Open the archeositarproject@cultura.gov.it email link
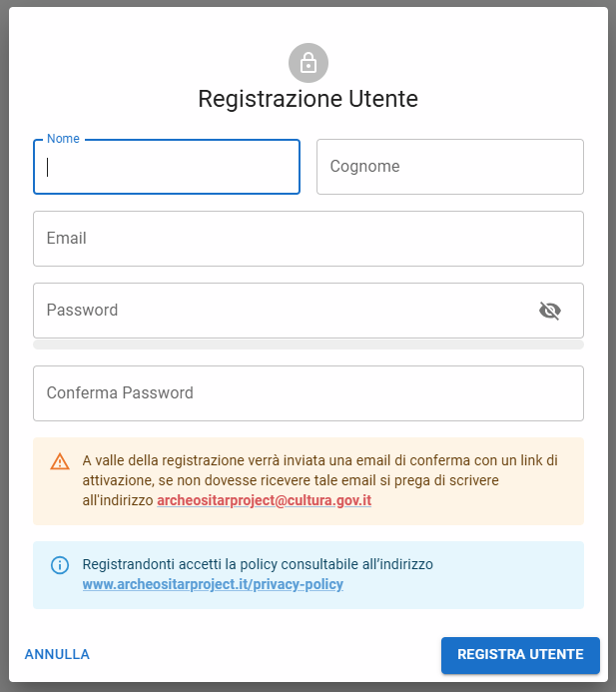Screen dimensions: 616x692 (x=264, y=501)
